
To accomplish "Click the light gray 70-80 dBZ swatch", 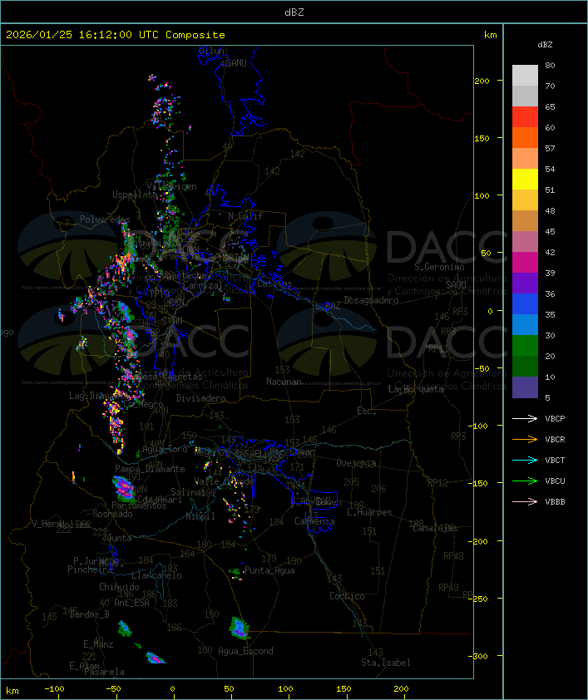I will click(525, 76).
